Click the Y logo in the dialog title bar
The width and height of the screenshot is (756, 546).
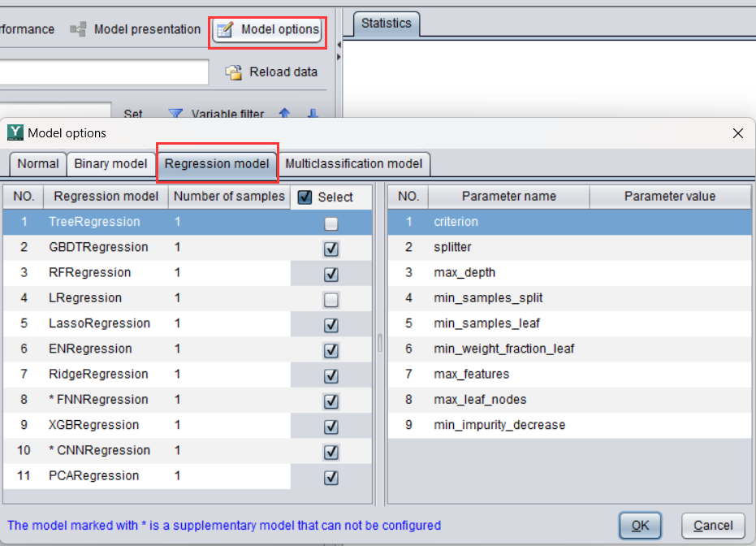pyautogui.click(x=15, y=132)
